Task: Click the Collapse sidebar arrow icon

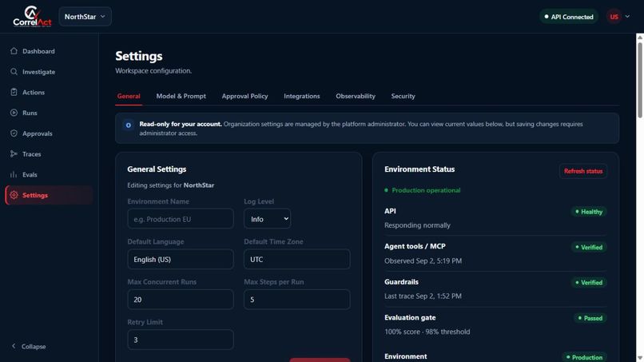Action: tap(14, 346)
